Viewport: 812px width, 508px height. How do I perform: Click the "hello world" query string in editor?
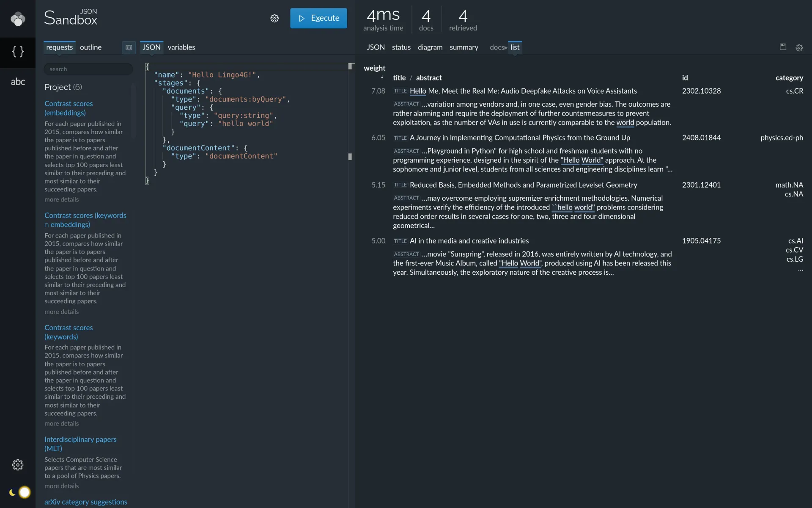(246, 124)
